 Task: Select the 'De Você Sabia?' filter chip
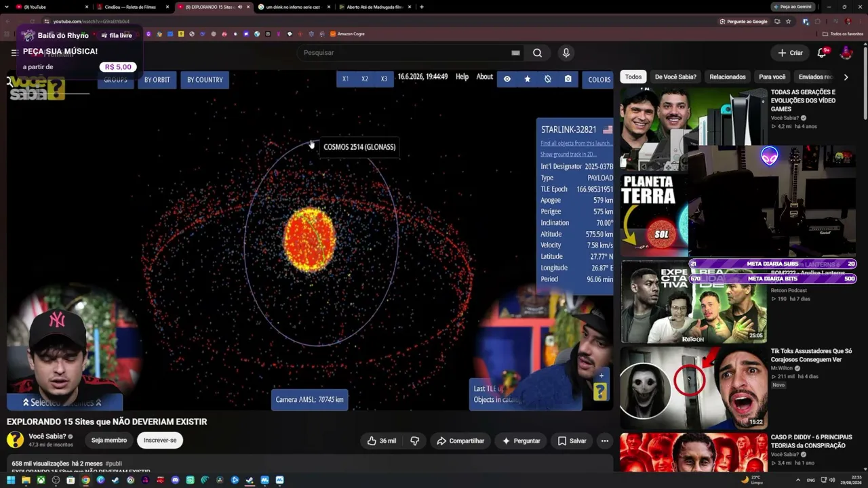click(x=675, y=77)
